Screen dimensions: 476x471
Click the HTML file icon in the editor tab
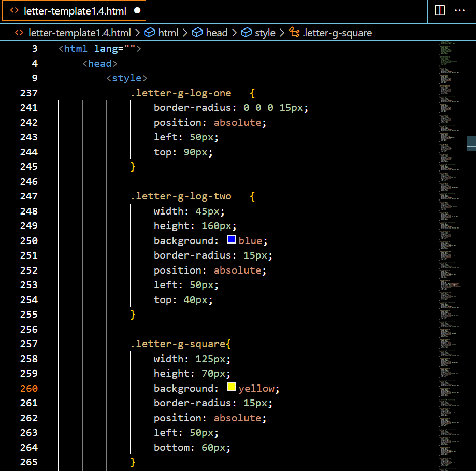pos(15,10)
